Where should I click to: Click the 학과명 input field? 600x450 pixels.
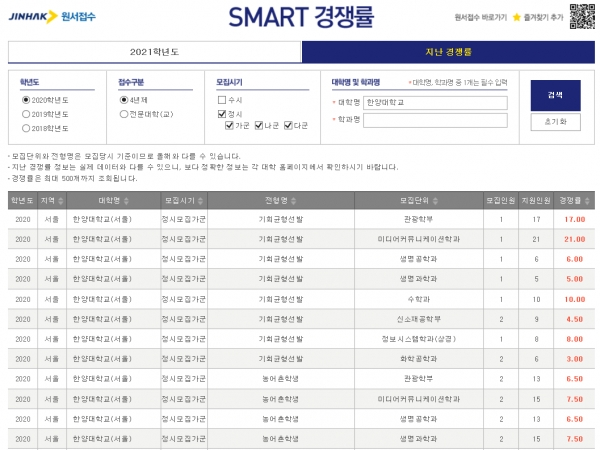[x=436, y=120]
